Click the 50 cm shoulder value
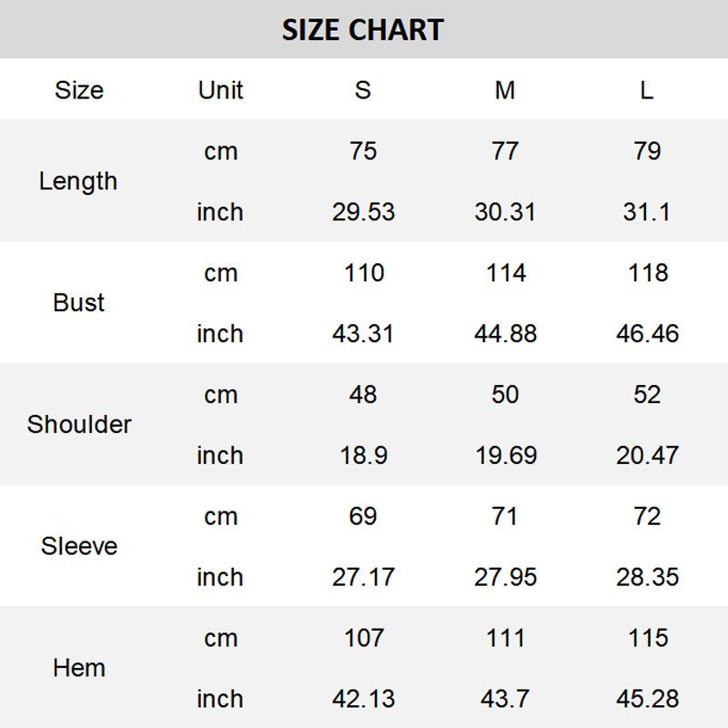Viewport: 728px width, 728px height. (505, 395)
